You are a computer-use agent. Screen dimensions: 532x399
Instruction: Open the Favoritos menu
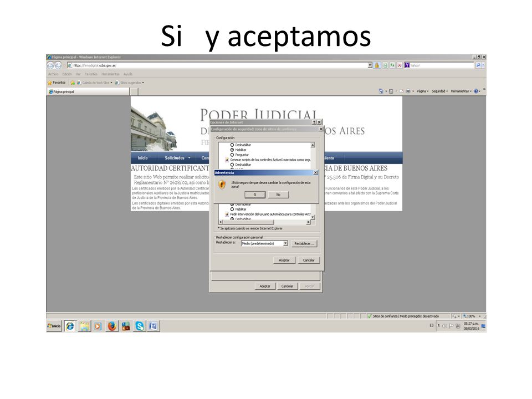[x=91, y=74]
